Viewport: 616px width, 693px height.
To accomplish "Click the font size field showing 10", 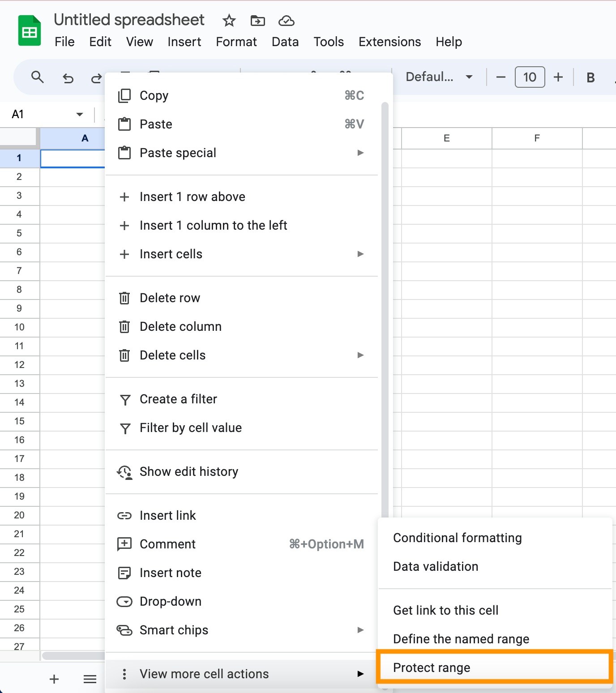I will [x=530, y=77].
